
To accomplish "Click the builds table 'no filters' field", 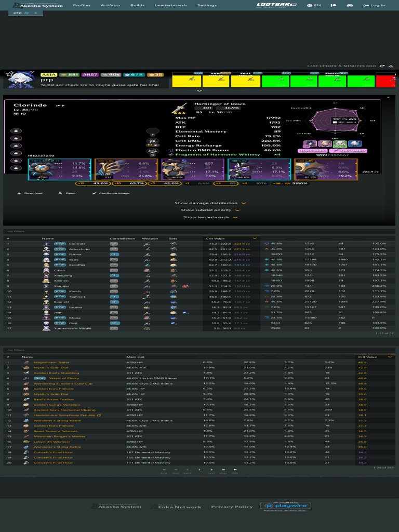I will 199,231.
